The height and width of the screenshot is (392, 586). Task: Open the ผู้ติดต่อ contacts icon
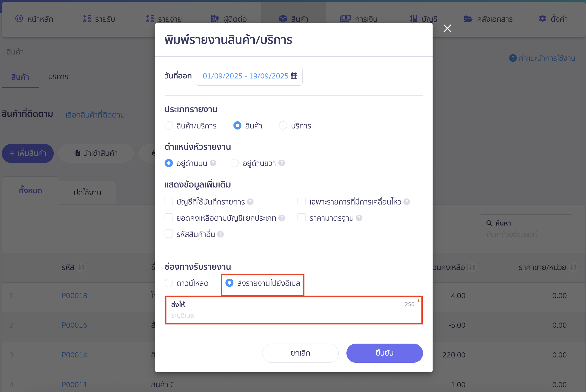point(214,19)
